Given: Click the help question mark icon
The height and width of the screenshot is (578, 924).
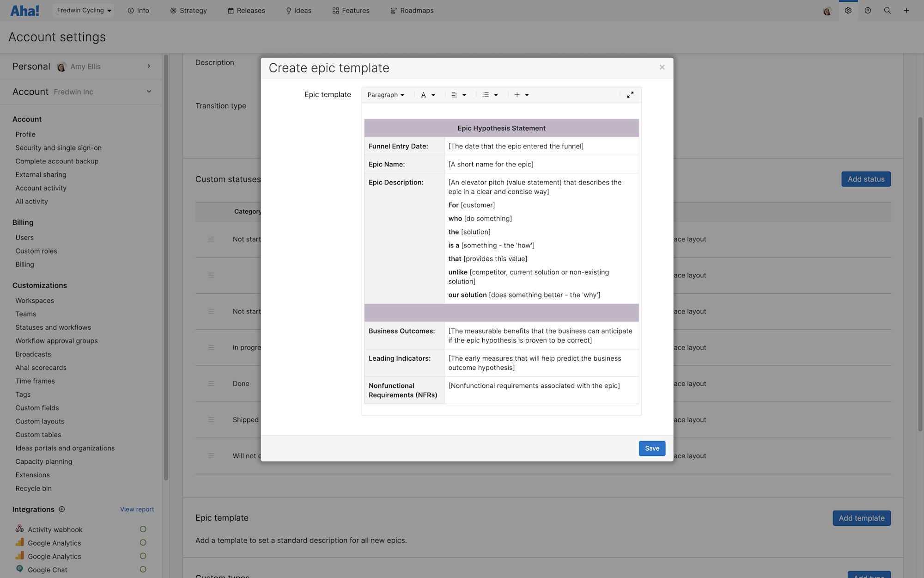Looking at the screenshot, I should [868, 10].
